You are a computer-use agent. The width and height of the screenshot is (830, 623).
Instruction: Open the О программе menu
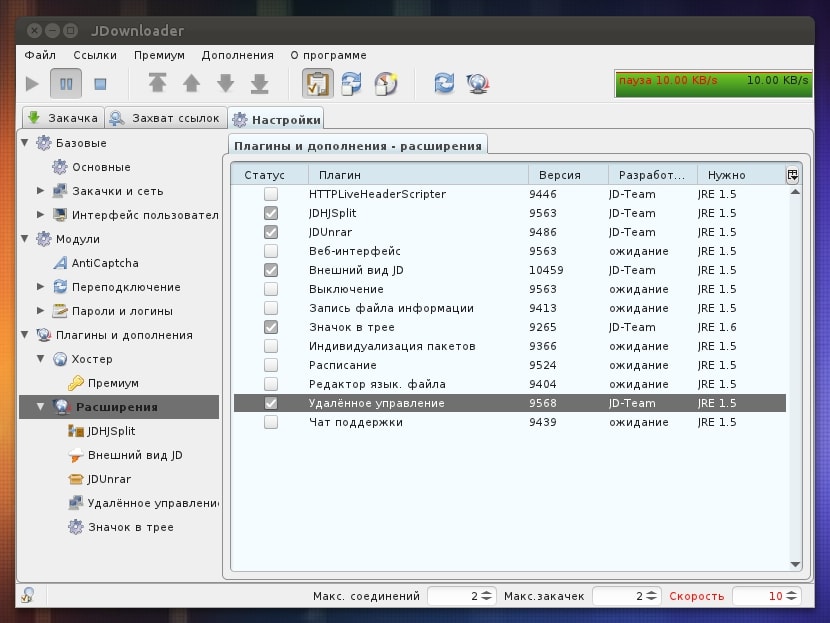point(328,55)
